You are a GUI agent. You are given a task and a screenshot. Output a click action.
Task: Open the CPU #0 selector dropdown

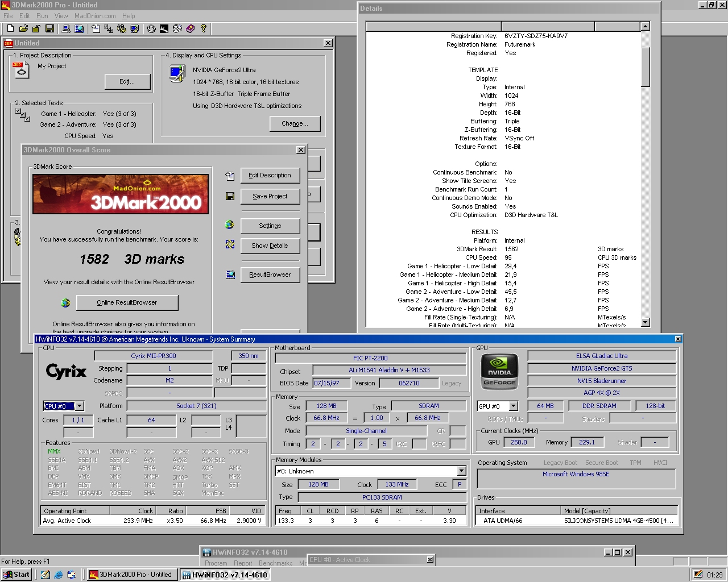(79, 406)
